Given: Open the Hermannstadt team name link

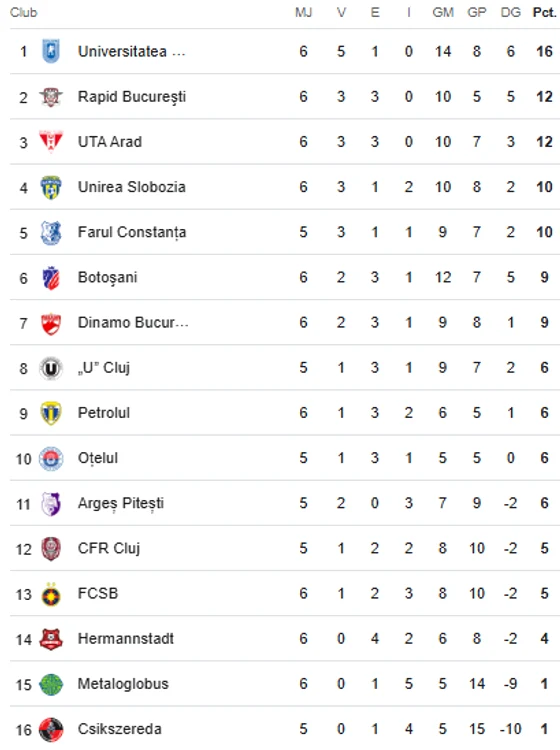Looking at the screenshot, I should pyautogui.click(x=126, y=639).
